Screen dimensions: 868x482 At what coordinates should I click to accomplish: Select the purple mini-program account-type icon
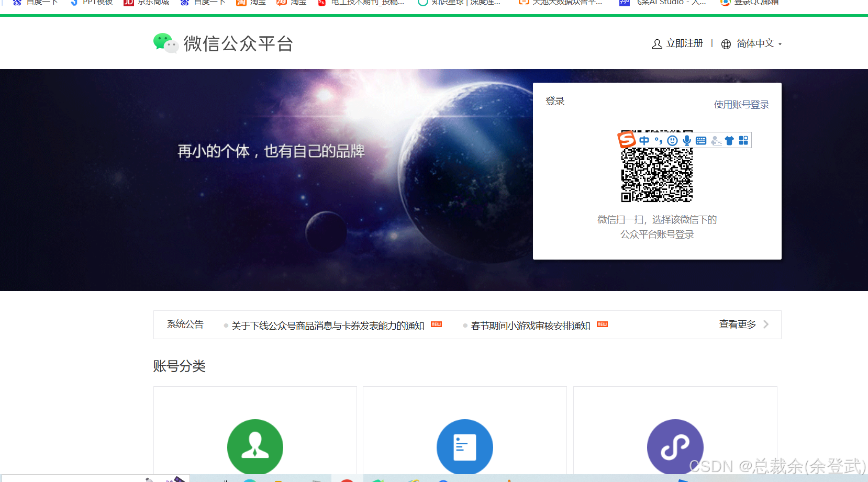[675, 447]
